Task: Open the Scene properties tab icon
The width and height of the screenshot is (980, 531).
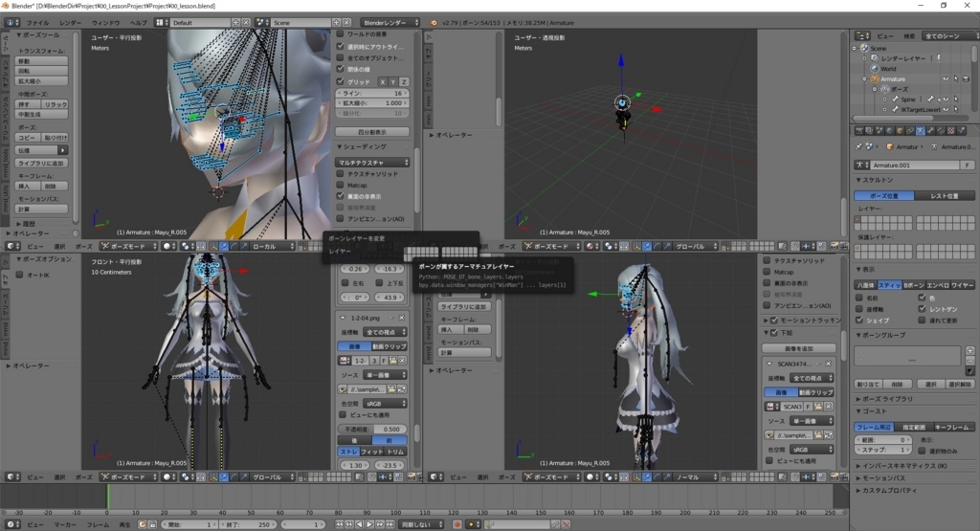Action: pyautogui.click(x=880, y=131)
